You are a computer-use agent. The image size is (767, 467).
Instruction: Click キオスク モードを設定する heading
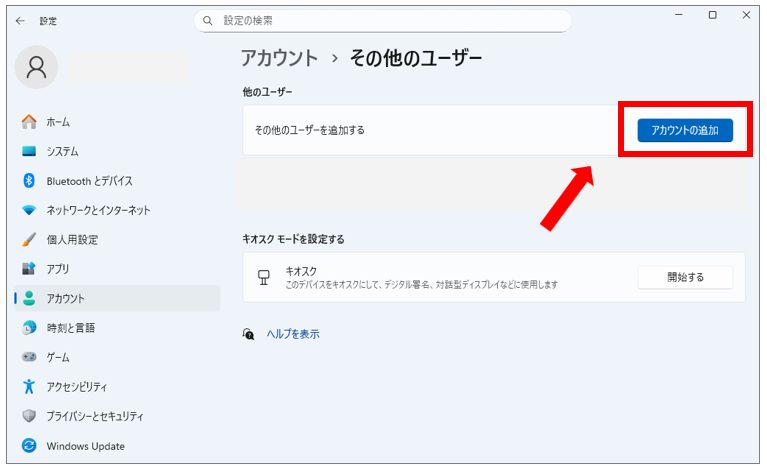293,239
